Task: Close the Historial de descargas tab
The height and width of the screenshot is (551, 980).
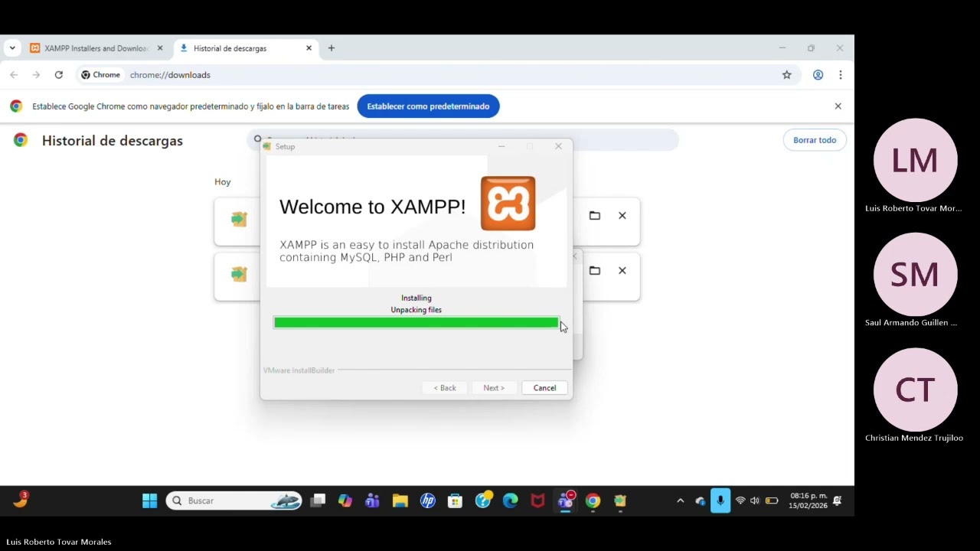Action: [x=309, y=48]
